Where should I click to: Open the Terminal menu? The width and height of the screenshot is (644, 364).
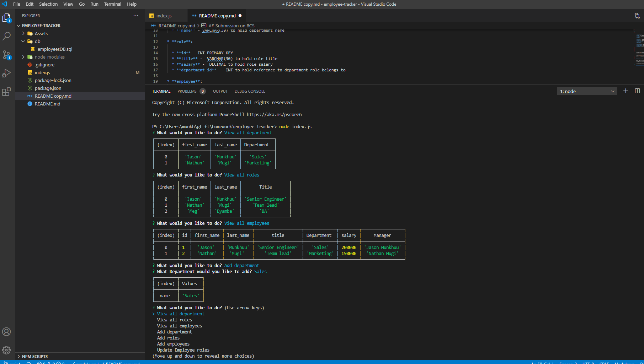click(x=113, y=4)
